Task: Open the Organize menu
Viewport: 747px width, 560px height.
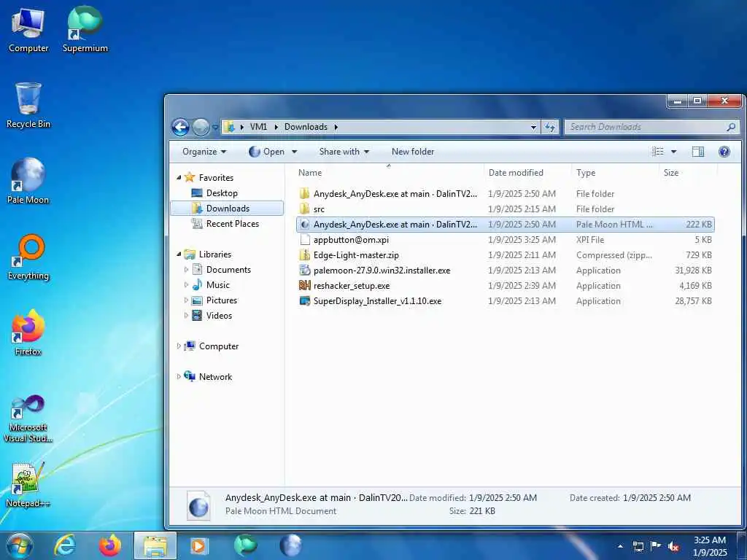Action: [204, 152]
